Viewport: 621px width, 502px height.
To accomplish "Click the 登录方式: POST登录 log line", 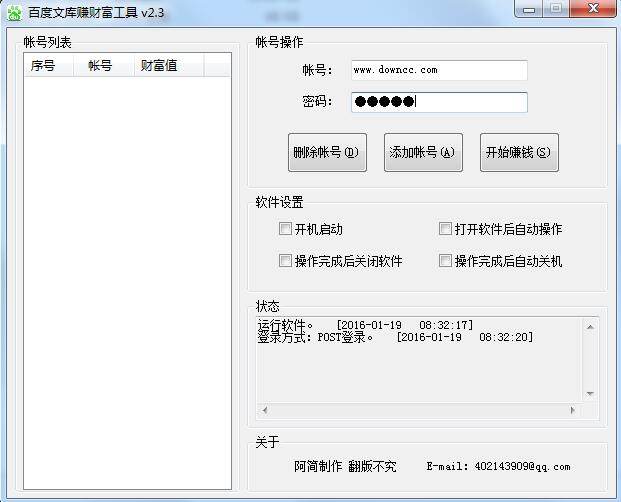I will [395, 337].
